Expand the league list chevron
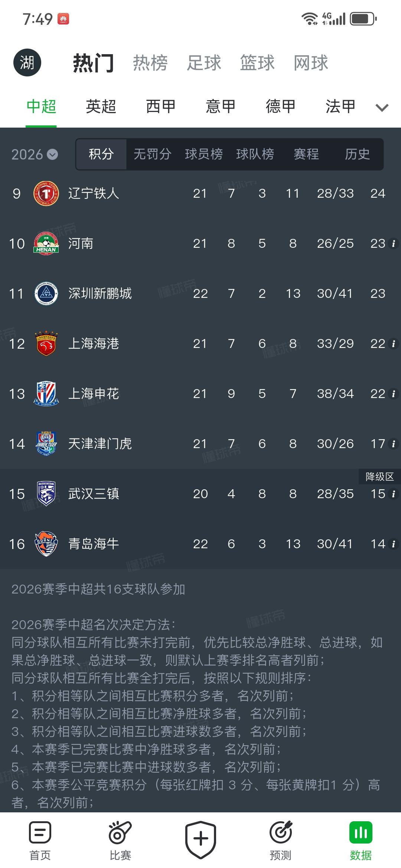The image size is (401, 868). click(382, 108)
